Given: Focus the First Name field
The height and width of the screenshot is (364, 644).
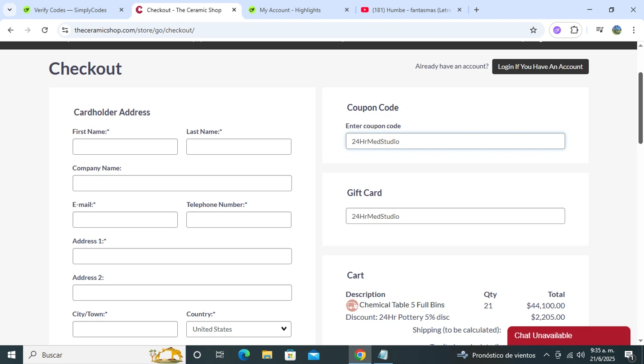Looking at the screenshot, I should click(x=125, y=147).
